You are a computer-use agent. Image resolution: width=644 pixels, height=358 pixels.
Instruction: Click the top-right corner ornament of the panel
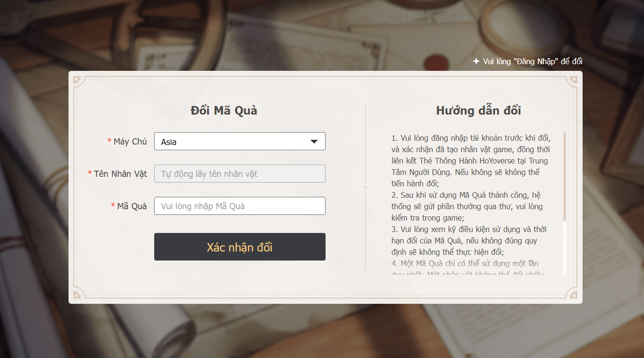pos(573,81)
